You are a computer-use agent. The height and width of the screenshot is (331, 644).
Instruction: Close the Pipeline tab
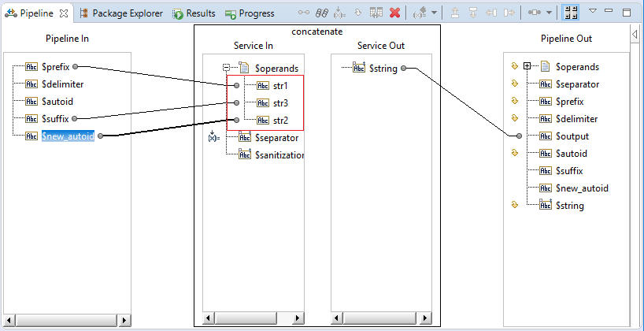(x=63, y=13)
